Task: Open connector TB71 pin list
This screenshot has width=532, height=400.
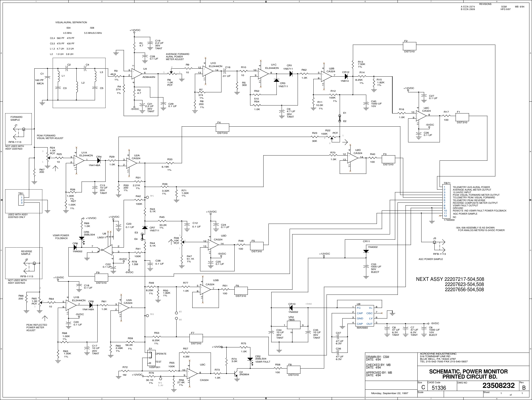Action: click(446, 201)
